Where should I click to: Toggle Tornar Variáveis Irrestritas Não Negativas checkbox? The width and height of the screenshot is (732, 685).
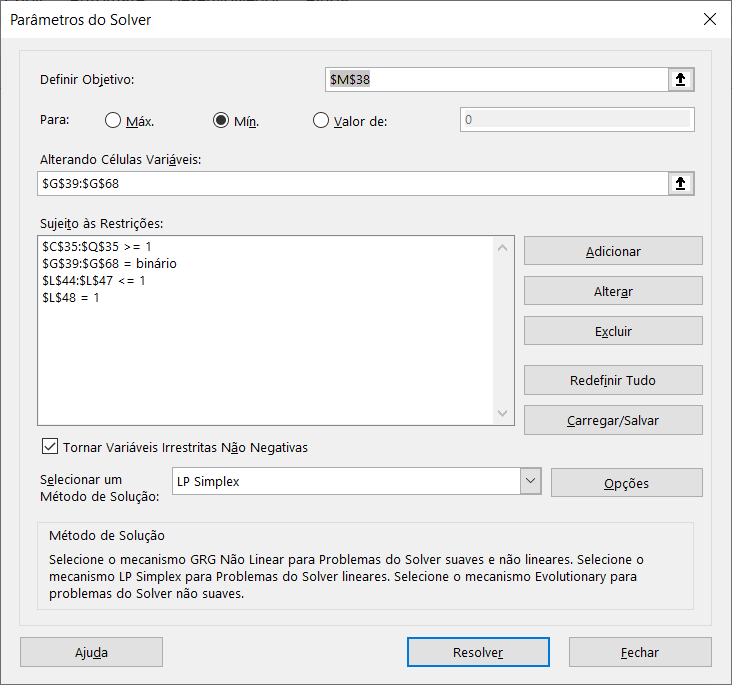[50, 447]
